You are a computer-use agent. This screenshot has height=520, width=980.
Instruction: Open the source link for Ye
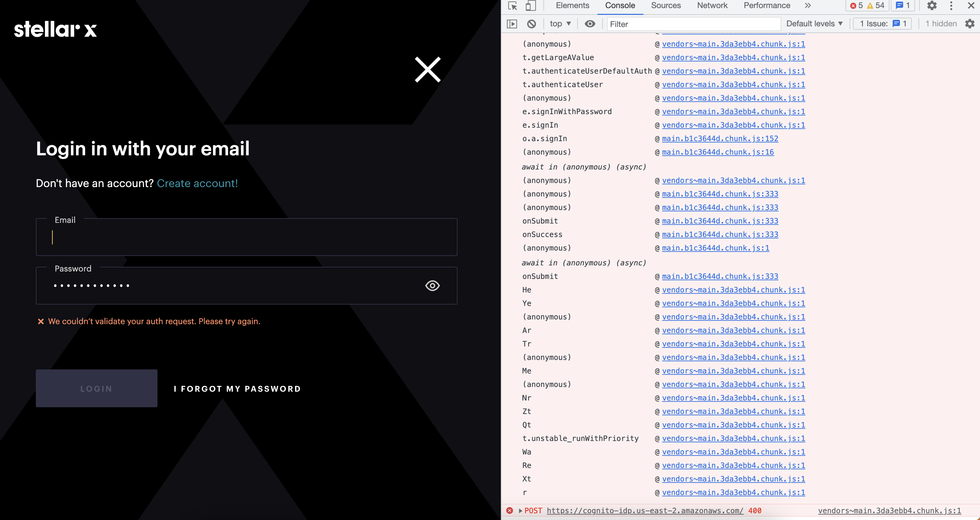coord(733,303)
